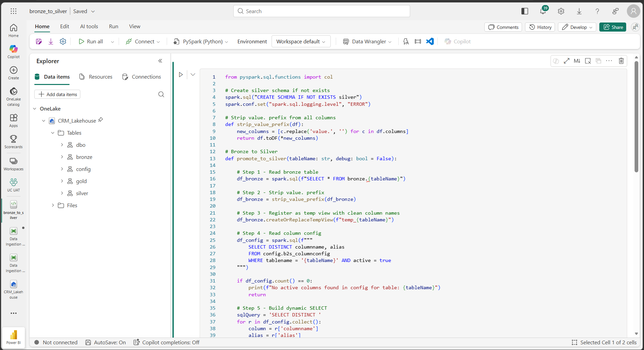The image size is (644, 350).
Task: Search in Explorer data items
Action: pyautogui.click(x=161, y=94)
